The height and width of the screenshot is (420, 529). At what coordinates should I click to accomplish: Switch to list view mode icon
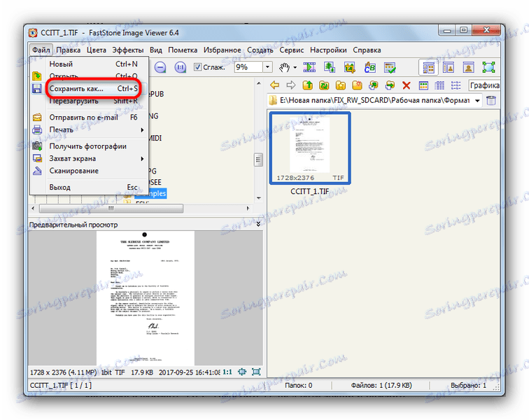coord(456,85)
